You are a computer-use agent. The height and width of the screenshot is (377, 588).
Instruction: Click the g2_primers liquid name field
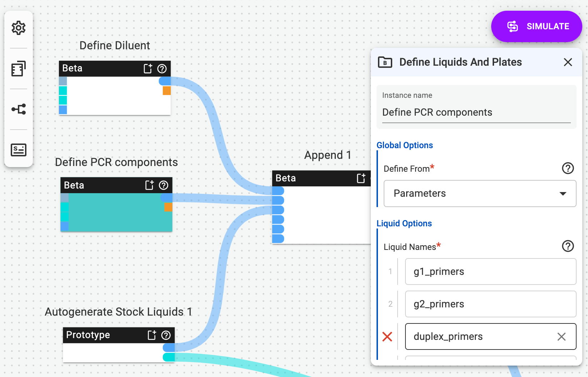(490, 304)
